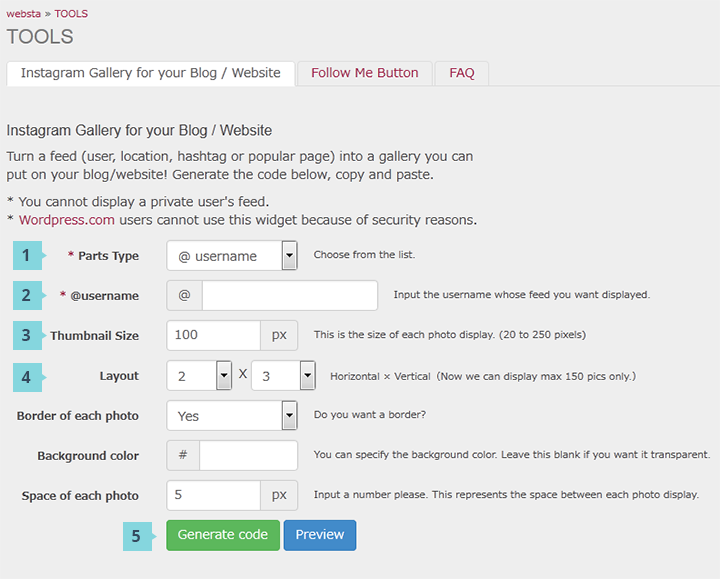720x579 pixels.
Task: Click the blue Preview button
Action: click(320, 535)
